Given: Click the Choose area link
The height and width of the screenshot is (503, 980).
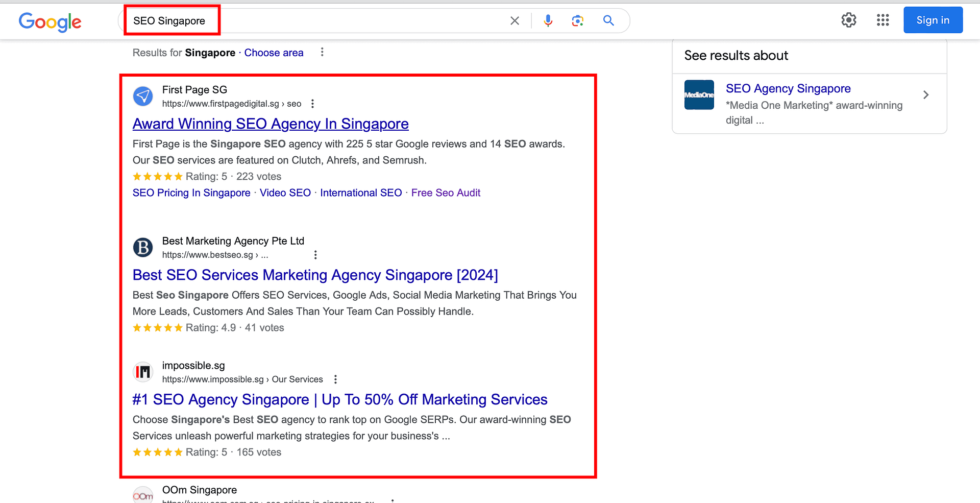Looking at the screenshot, I should click(274, 53).
